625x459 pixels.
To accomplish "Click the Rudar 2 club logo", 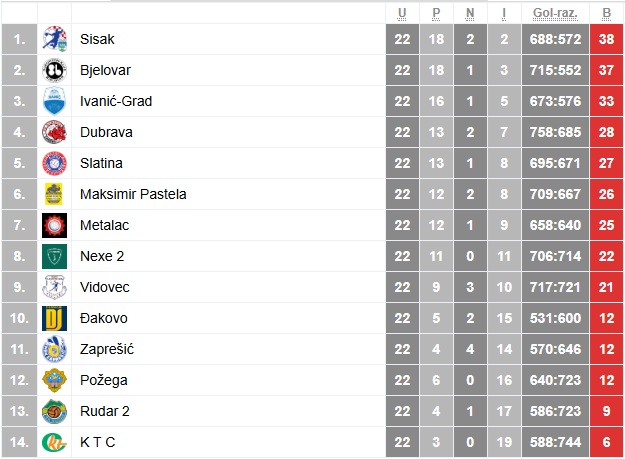I will pyautogui.click(x=54, y=412).
